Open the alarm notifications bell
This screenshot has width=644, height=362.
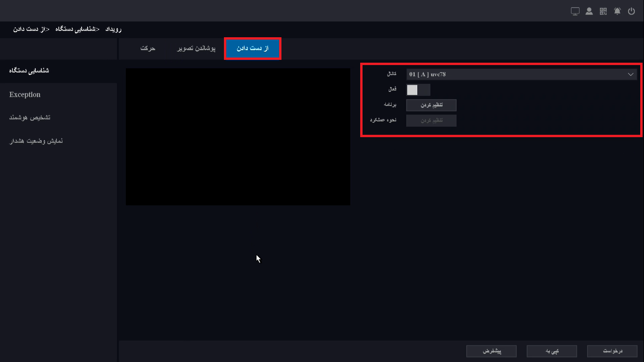[618, 11]
